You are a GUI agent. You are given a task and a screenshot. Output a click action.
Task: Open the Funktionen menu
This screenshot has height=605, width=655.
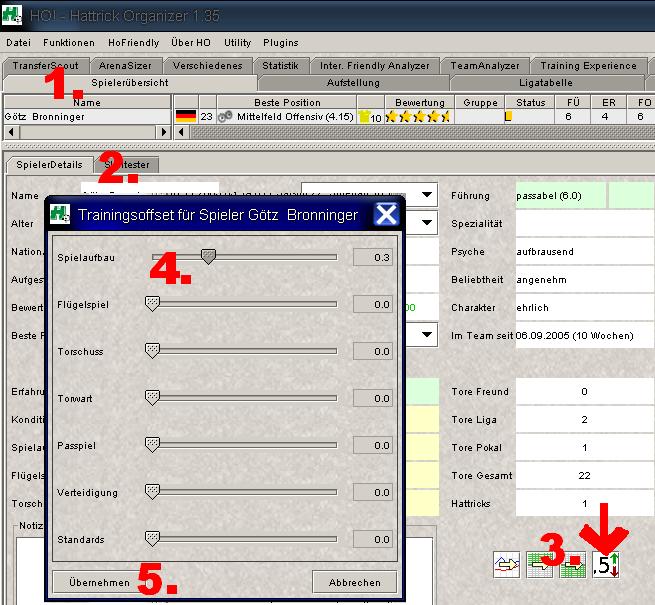[x=69, y=43]
